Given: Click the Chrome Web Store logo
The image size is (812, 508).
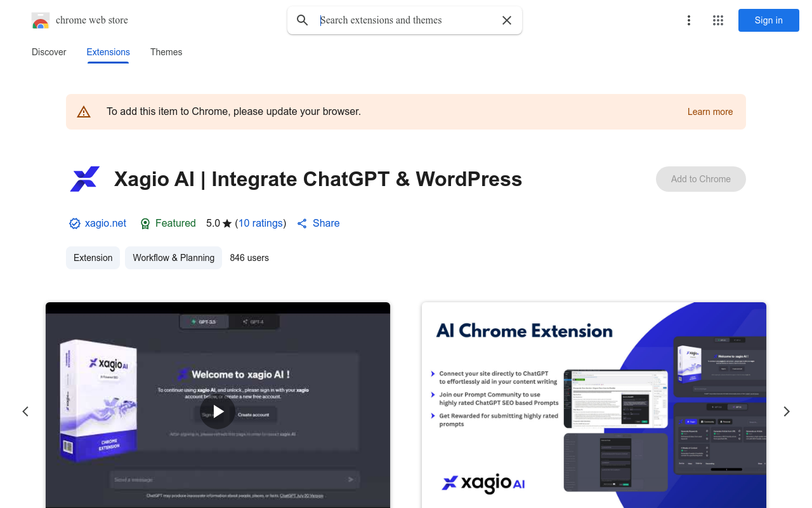Looking at the screenshot, I should click(x=41, y=20).
